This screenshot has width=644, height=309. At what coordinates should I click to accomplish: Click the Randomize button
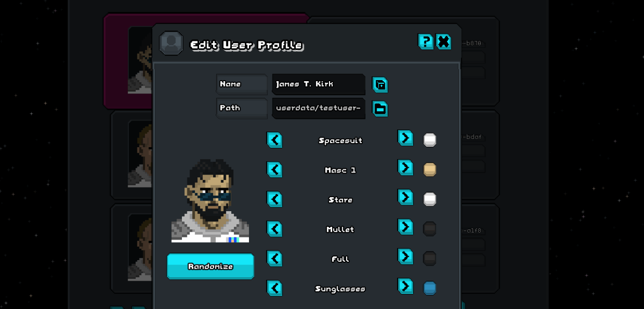pyautogui.click(x=210, y=267)
